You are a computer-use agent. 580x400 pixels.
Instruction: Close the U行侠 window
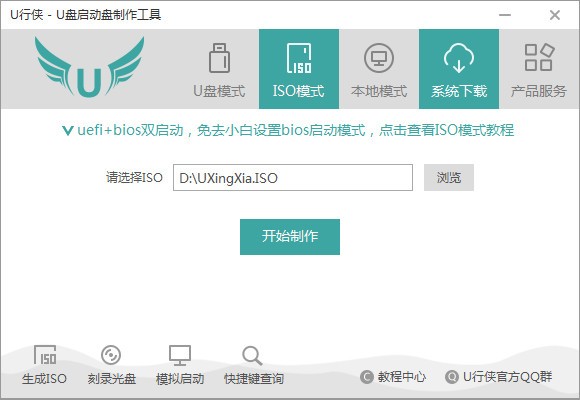555,15
